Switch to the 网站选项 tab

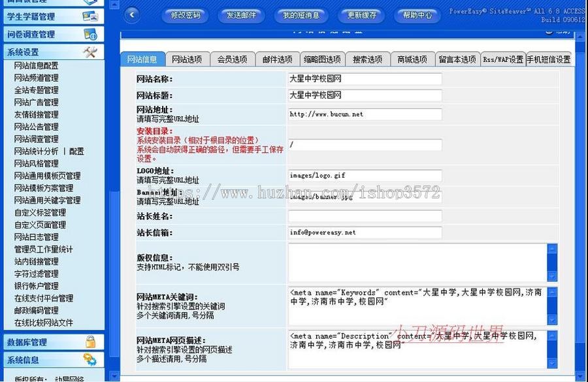187,59
